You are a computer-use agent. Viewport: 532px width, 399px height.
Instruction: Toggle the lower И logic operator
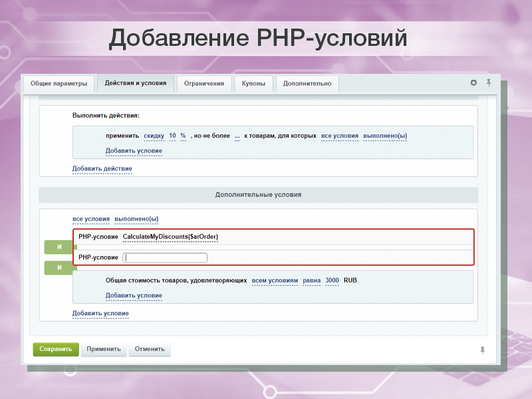(x=59, y=267)
